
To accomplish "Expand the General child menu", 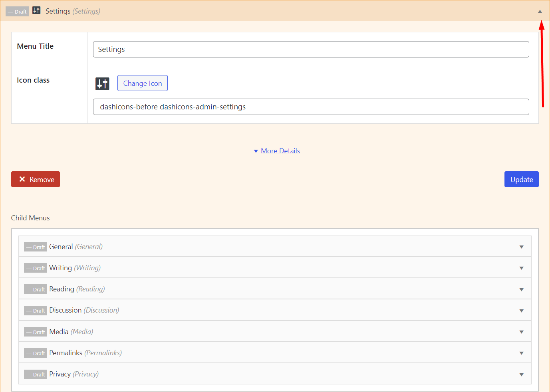I will [x=522, y=247].
